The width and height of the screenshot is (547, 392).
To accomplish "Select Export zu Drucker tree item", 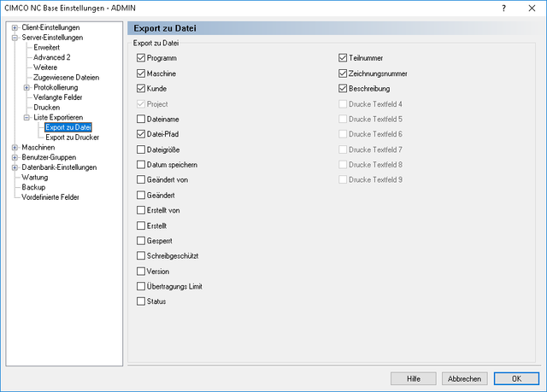I will [x=72, y=137].
